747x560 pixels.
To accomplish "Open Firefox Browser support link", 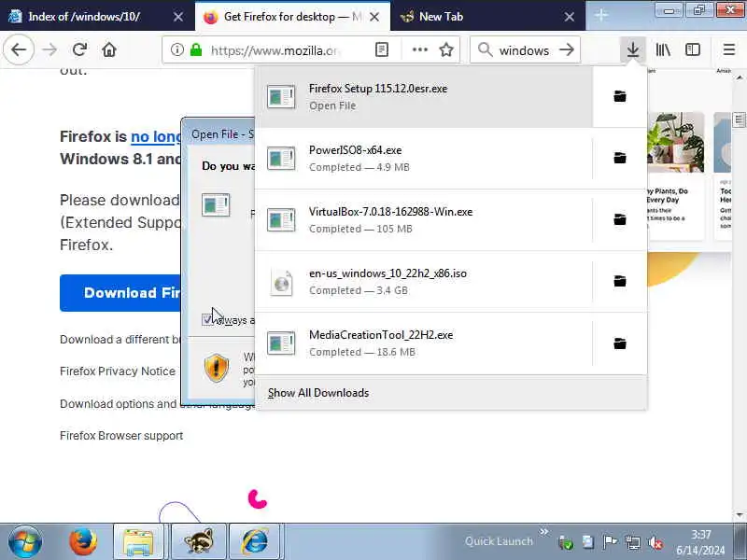I will (121, 436).
